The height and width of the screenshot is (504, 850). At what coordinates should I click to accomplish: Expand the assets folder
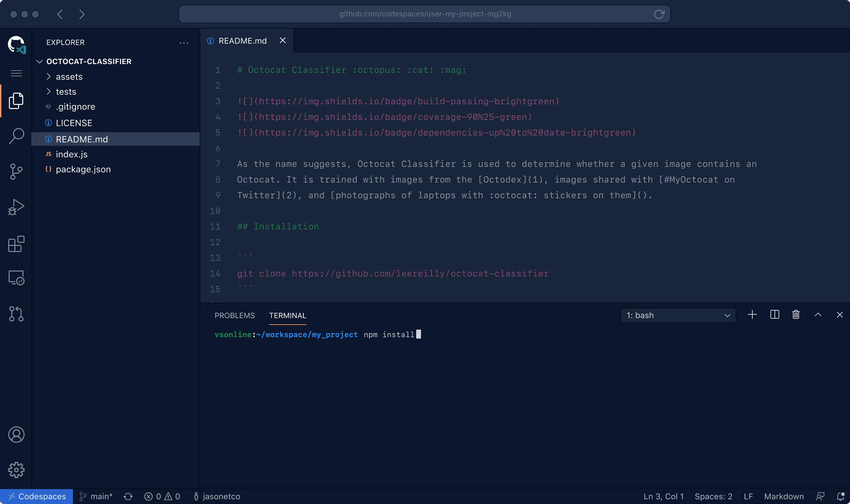(x=69, y=76)
